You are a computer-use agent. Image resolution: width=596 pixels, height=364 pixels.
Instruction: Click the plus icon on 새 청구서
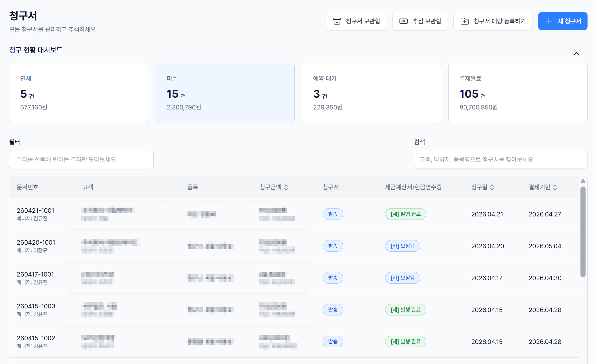point(549,21)
